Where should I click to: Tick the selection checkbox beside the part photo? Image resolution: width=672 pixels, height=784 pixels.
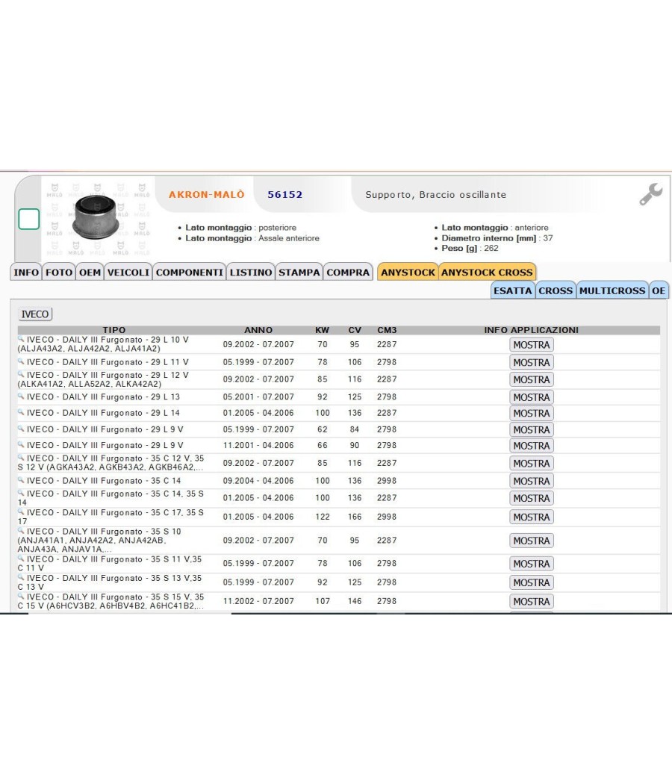point(29,219)
